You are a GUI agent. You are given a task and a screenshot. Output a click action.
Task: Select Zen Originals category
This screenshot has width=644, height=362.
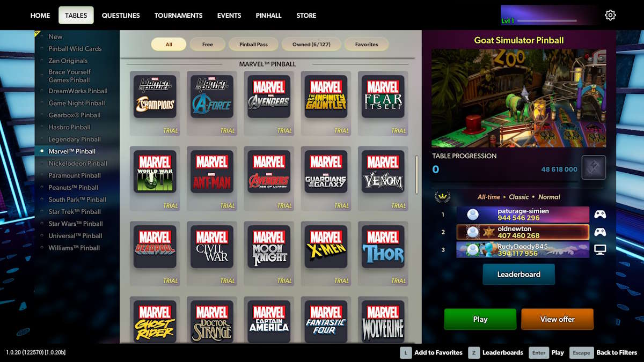click(68, 61)
